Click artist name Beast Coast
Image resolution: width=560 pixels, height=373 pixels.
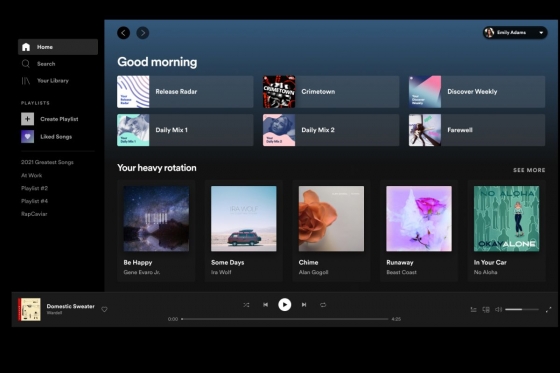point(401,272)
